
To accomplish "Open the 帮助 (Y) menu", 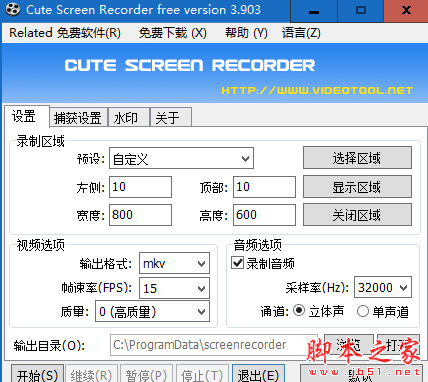I will (x=246, y=33).
